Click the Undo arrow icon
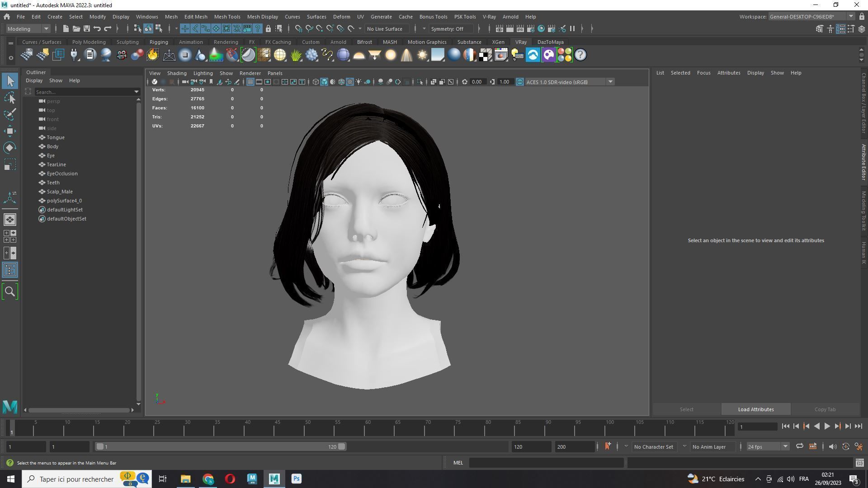 point(97,28)
